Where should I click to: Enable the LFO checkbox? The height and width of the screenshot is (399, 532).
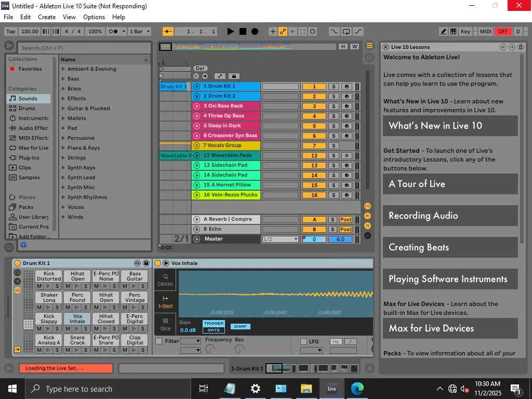303,342
